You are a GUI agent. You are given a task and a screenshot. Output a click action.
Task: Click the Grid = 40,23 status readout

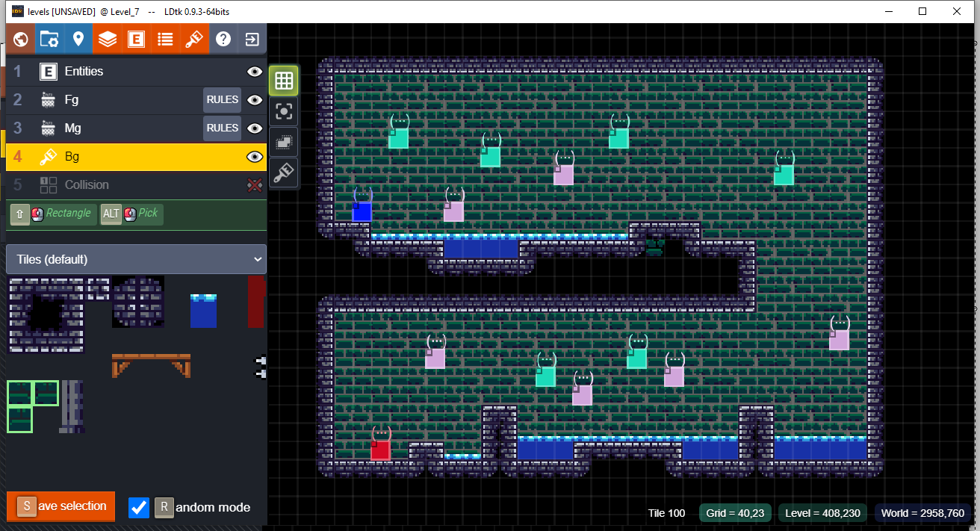pos(736,513)
